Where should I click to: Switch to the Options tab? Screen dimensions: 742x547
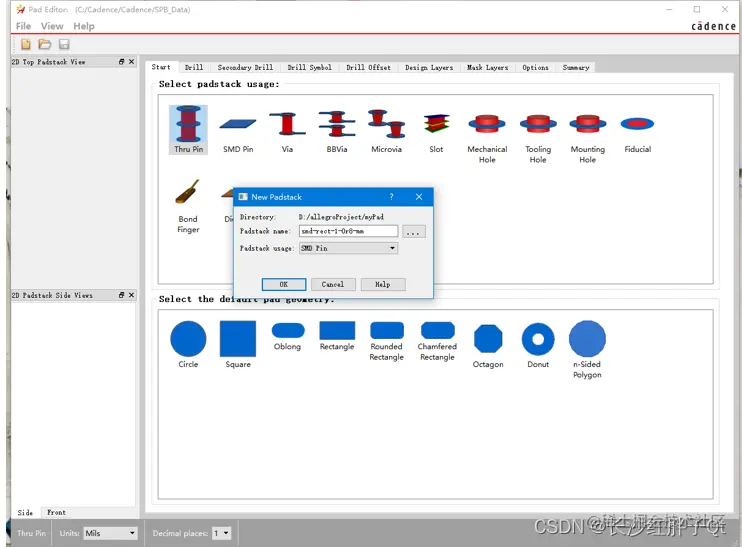[x=535, y=67]
